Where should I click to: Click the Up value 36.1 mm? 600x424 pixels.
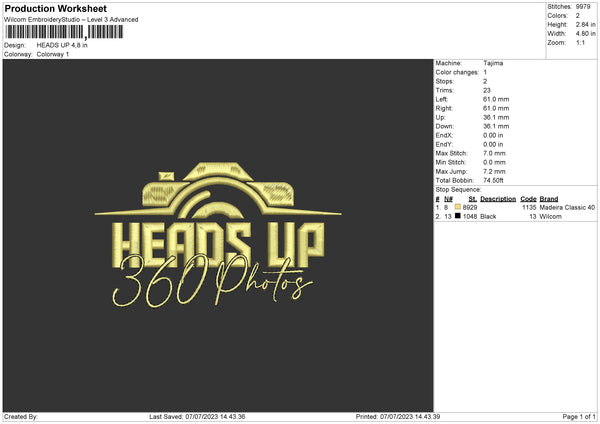[x=496, y=117]
